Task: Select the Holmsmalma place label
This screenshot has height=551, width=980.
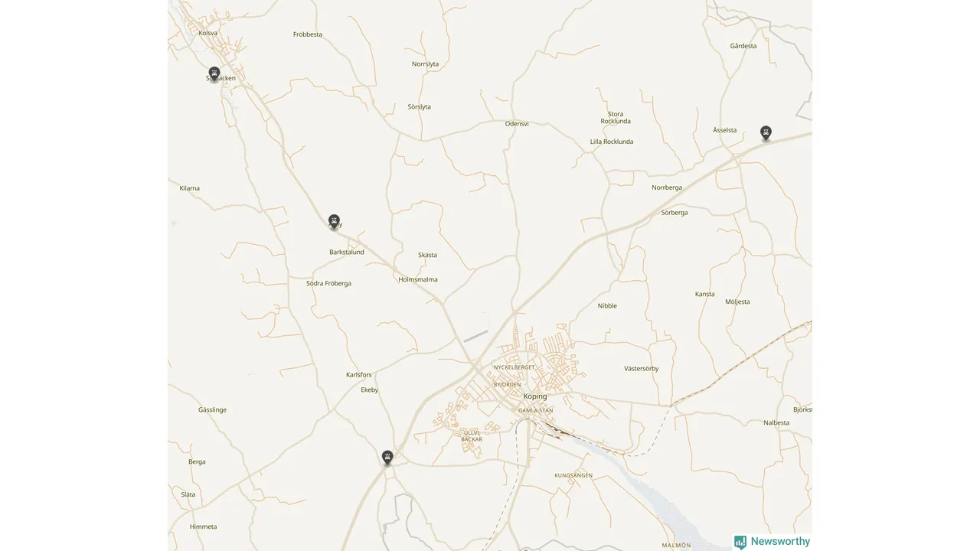Action: (x=418, y=279)
